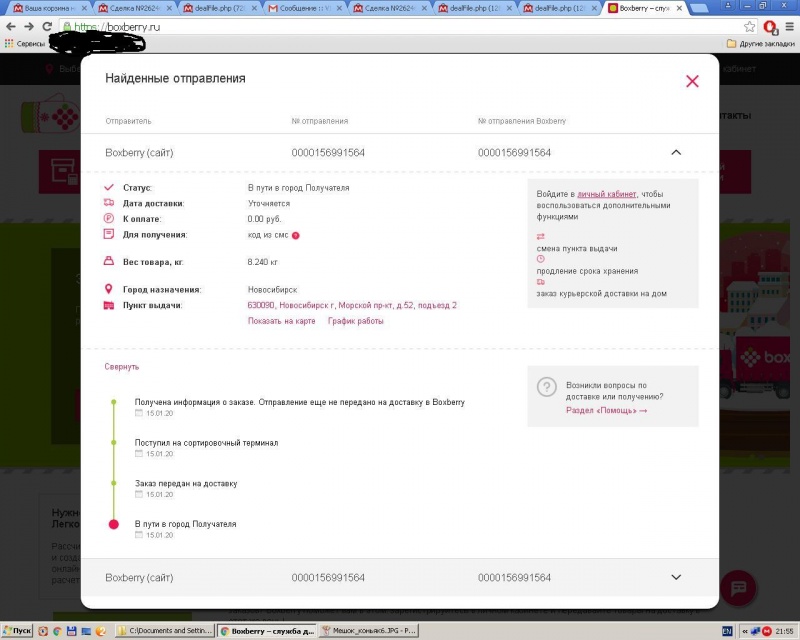800x640 pixels.
Task: Open the График работы link
Action: click(x=356, y=321)
